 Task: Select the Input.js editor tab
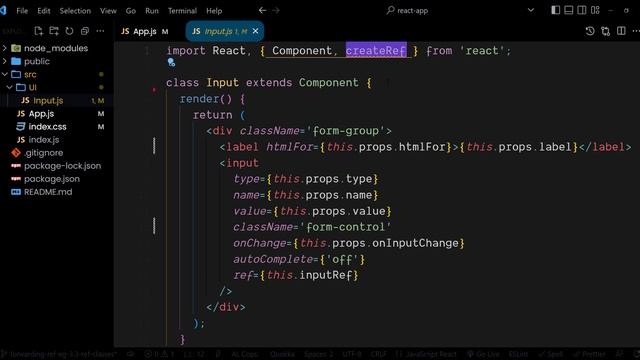click(225, 31)
